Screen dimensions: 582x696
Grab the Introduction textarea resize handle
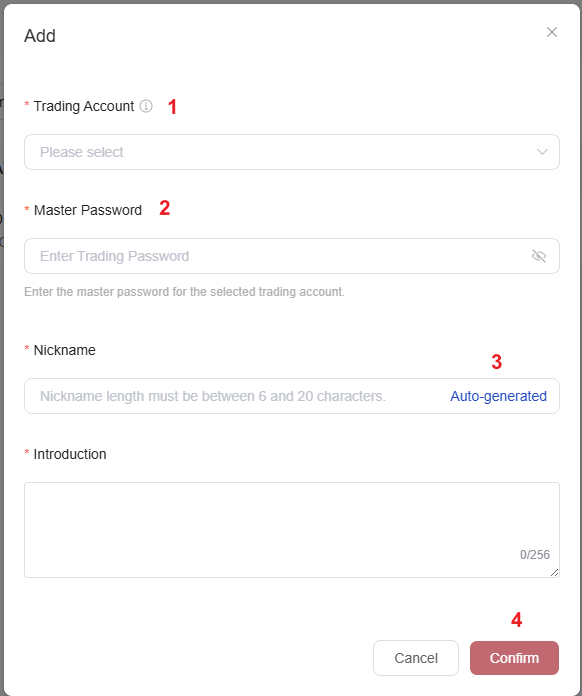554,573
